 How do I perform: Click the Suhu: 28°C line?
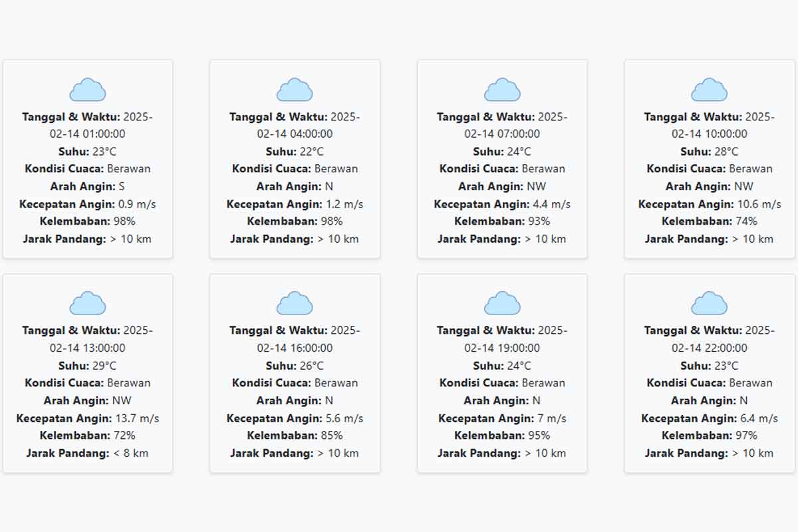pos(710,152)
